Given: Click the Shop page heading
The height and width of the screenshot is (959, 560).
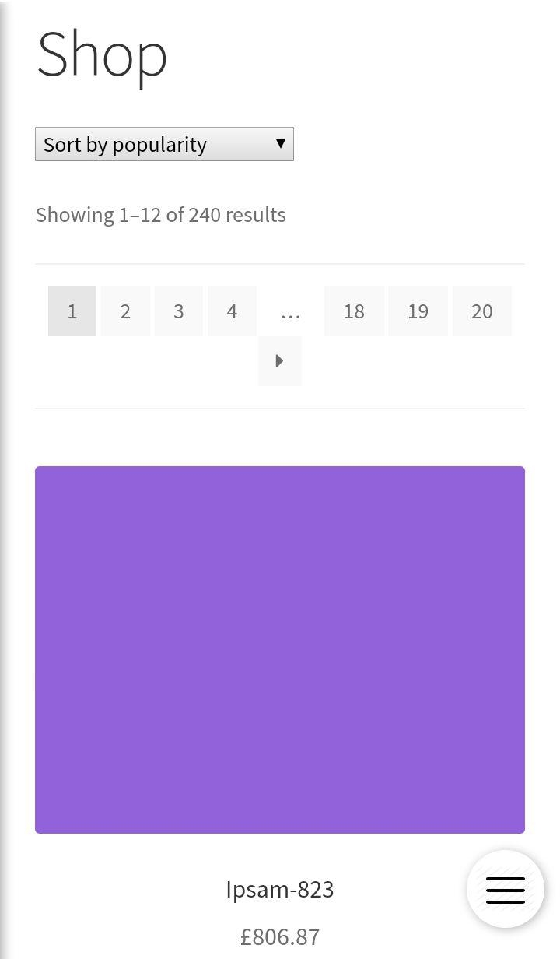Looking at the screenshot, I should tap(102, 54).
